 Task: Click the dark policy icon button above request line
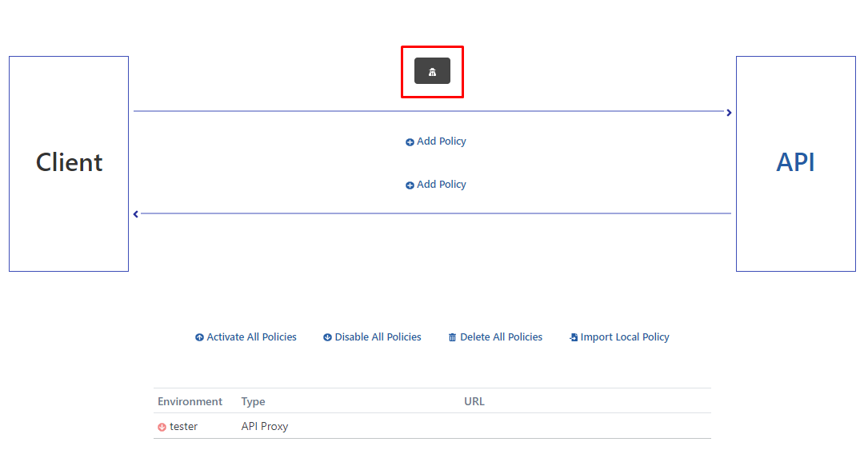pyautogui.click(x=432, y=71)
